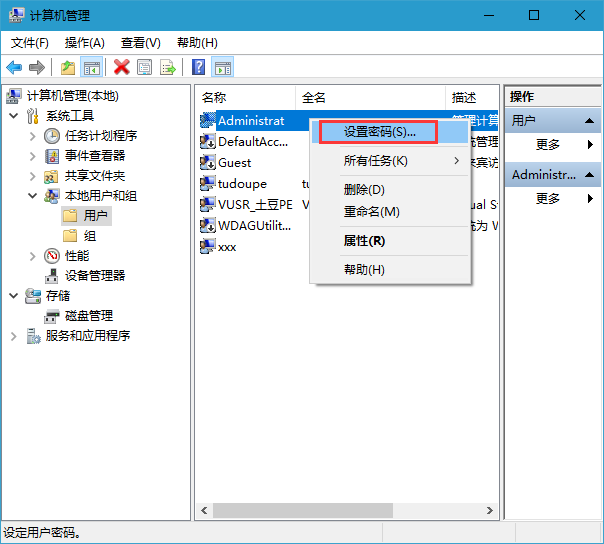This screenshot has width=604, height=544.
Task: Click the blue Back arrow toolbar icon
Action: 15,68
